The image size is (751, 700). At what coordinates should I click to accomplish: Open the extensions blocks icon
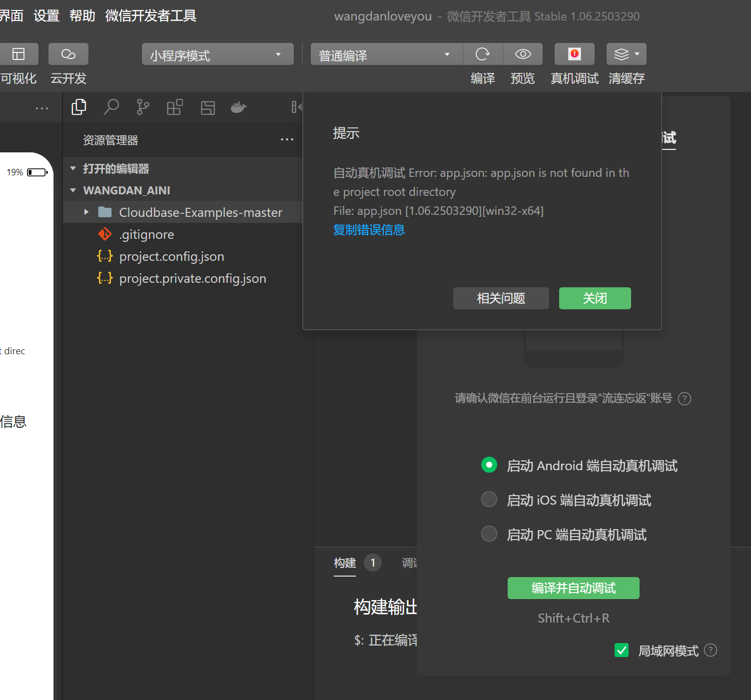[175, 107]
